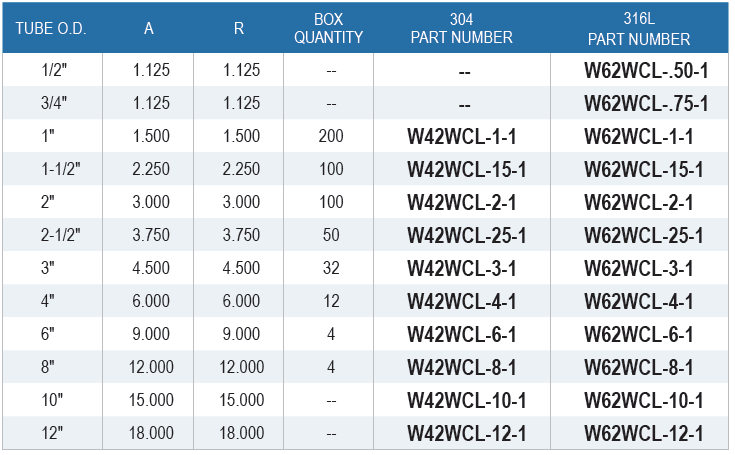Select part number W42WCL-1-1
This screenshot has width=735, height=455.
pos(462,136)
